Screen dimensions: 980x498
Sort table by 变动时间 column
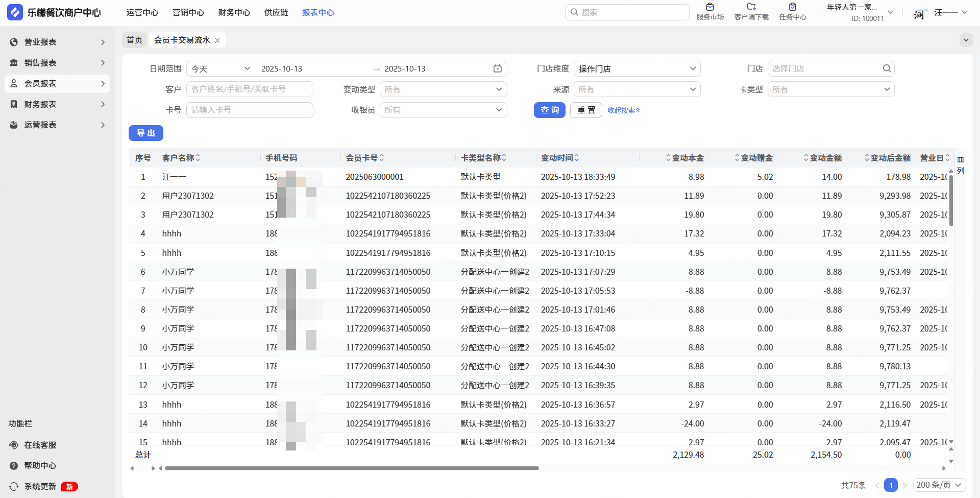pyautogui.click(x=560, y=158)
